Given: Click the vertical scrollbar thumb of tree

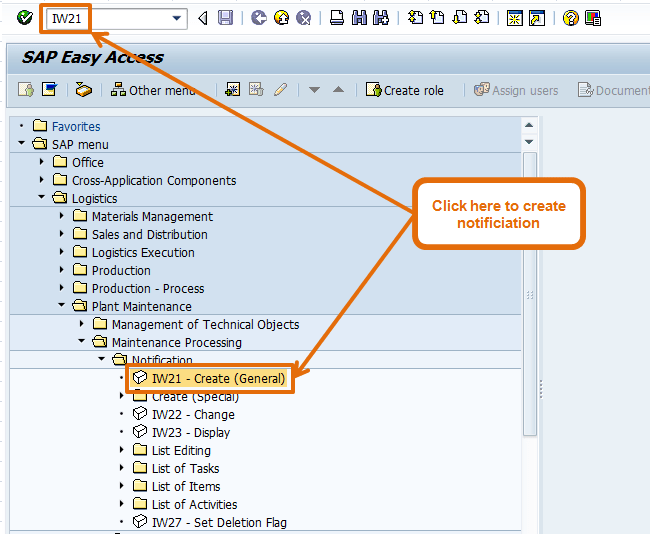Looking at the screenshot, I should click(x=530, y=294).
